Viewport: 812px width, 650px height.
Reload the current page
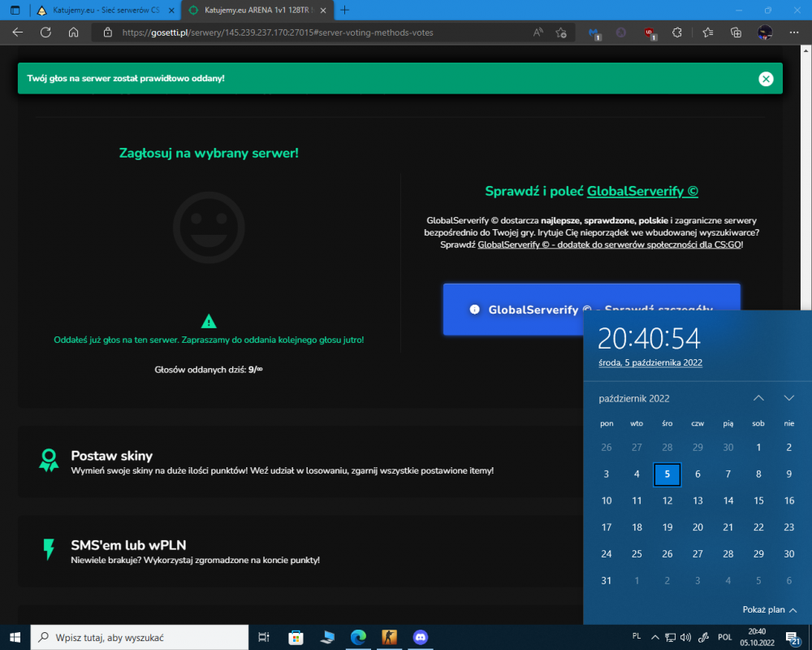[x=45, y=32]
